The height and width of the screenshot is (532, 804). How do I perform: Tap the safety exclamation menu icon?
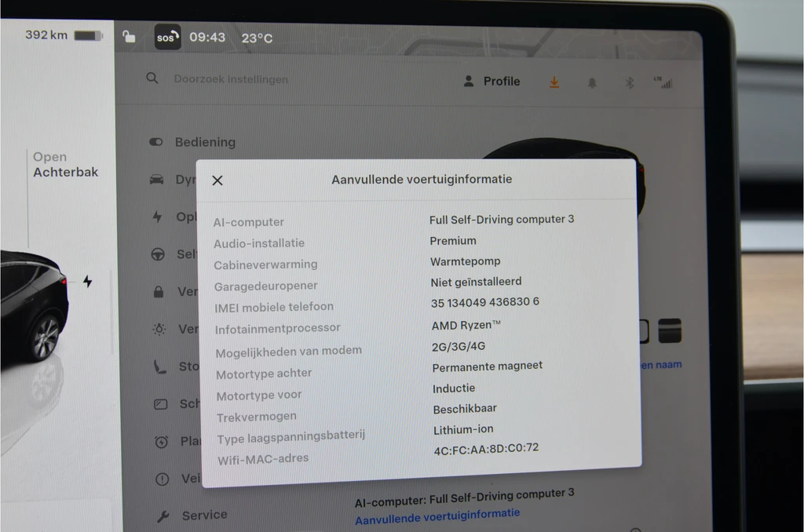[162, 479]
